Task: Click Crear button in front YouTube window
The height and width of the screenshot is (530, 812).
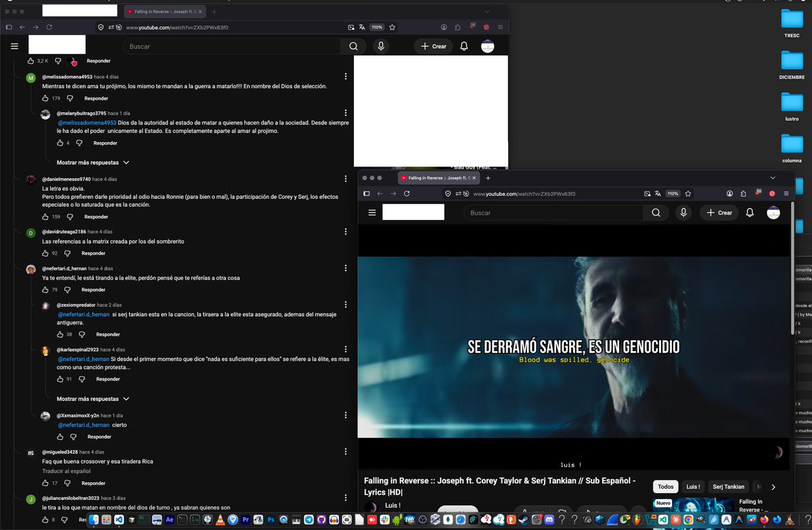Action: [719, 213]
